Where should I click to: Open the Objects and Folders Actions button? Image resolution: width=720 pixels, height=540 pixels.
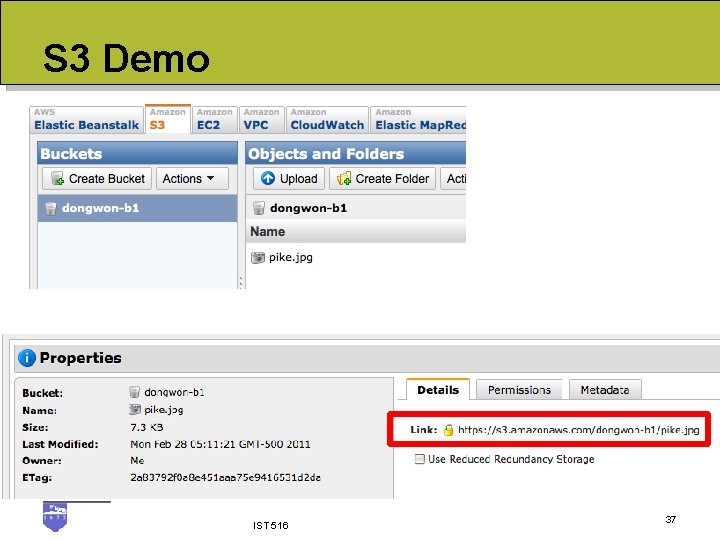click(x=453, y=179)
